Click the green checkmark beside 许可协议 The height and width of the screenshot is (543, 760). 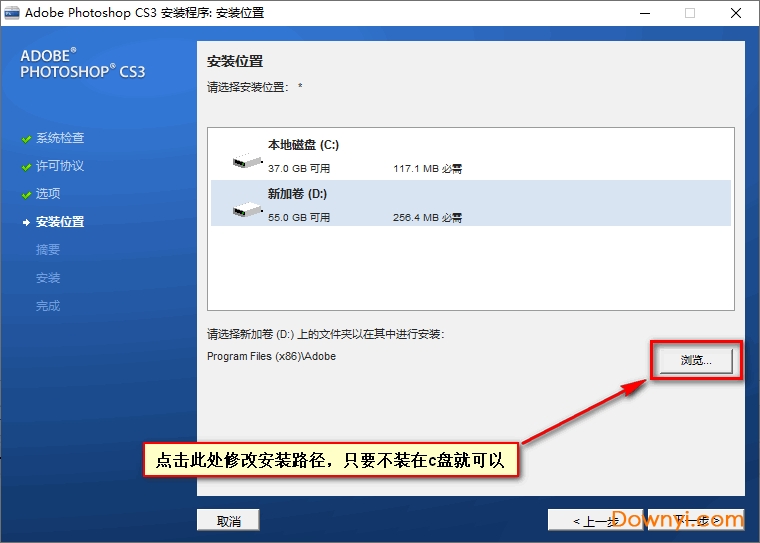pyautogui.click(x=26, y=167)
